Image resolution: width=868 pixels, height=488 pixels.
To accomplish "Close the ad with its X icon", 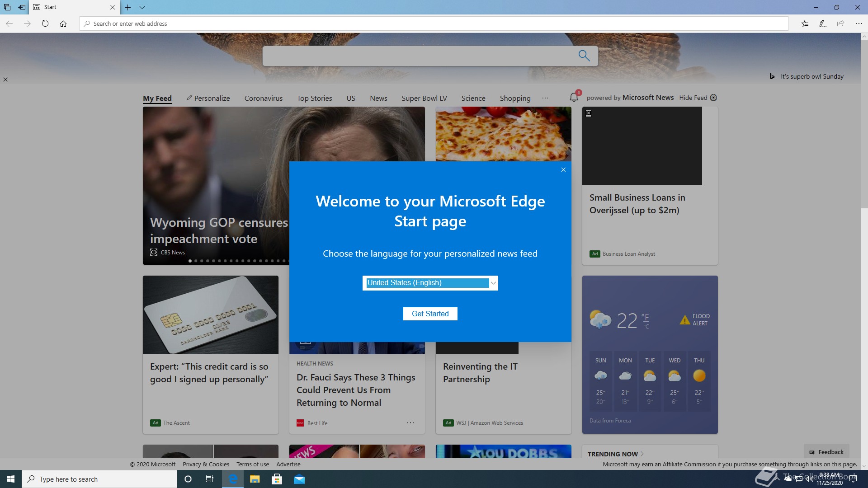I will (x=589, y=113).
